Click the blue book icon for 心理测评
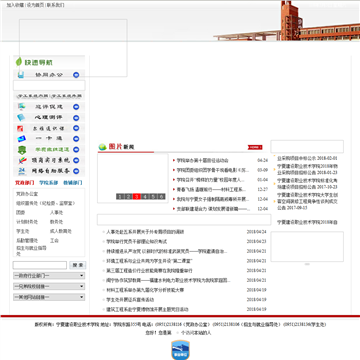 click(21, 117)
